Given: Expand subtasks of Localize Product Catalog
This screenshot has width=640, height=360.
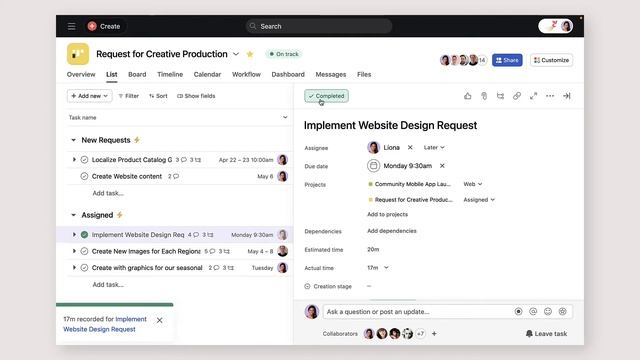Looking at the screenshot, I should 74,160.
